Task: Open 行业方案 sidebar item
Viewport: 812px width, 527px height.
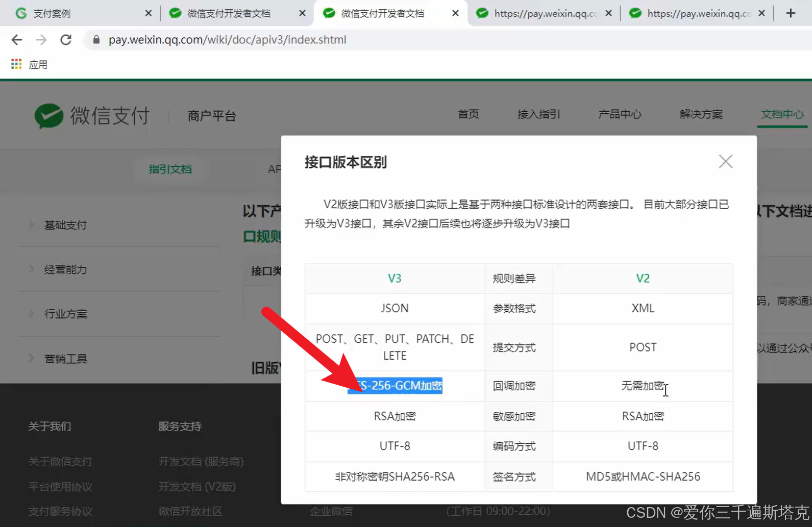Action: 65,314
